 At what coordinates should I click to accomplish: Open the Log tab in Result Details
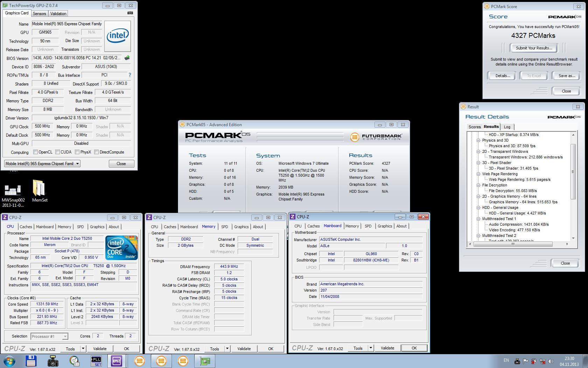[507, 127]
